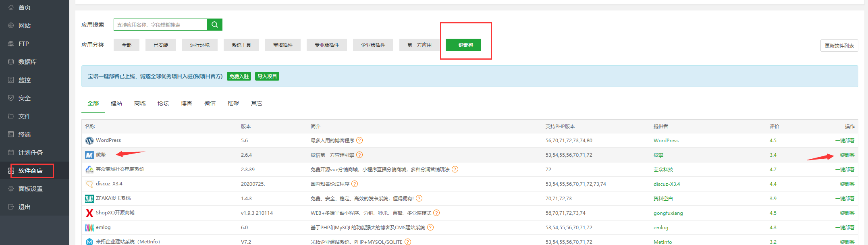
Task: Select the 系统工具 category button
Action: (x=241, y=45)
